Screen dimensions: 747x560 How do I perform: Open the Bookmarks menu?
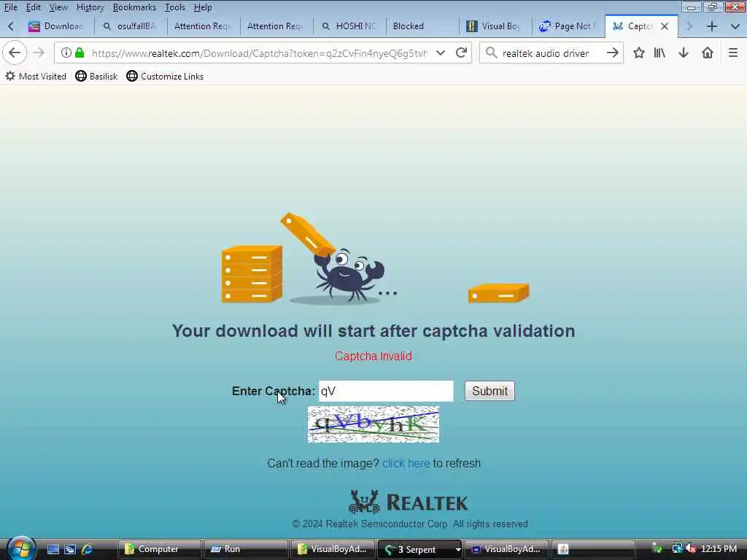click(134, 7)
